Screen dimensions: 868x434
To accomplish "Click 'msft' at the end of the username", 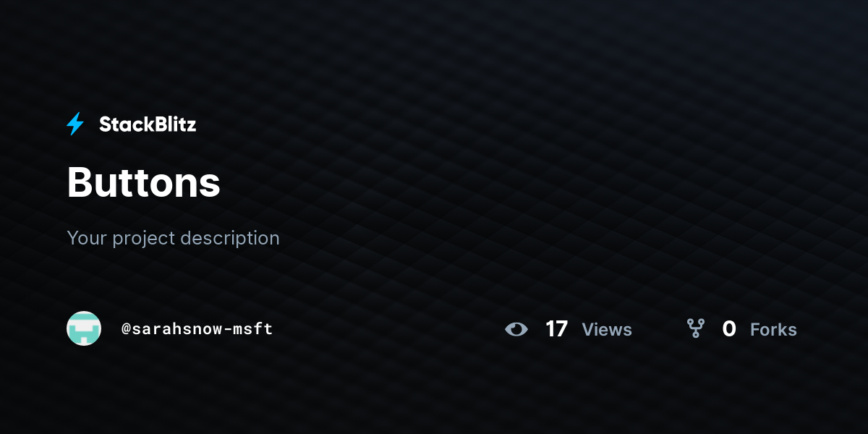I will [254, 329].
